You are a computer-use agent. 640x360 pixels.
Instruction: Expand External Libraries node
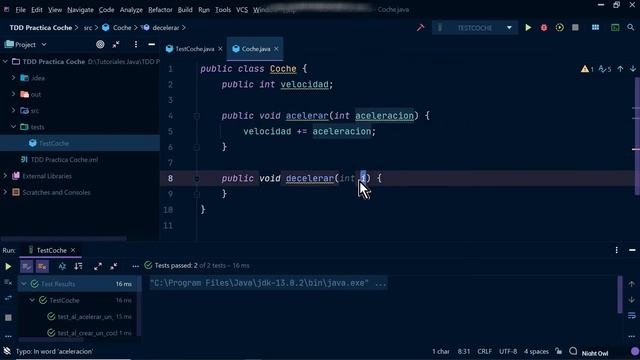click(x=5, y=176)
